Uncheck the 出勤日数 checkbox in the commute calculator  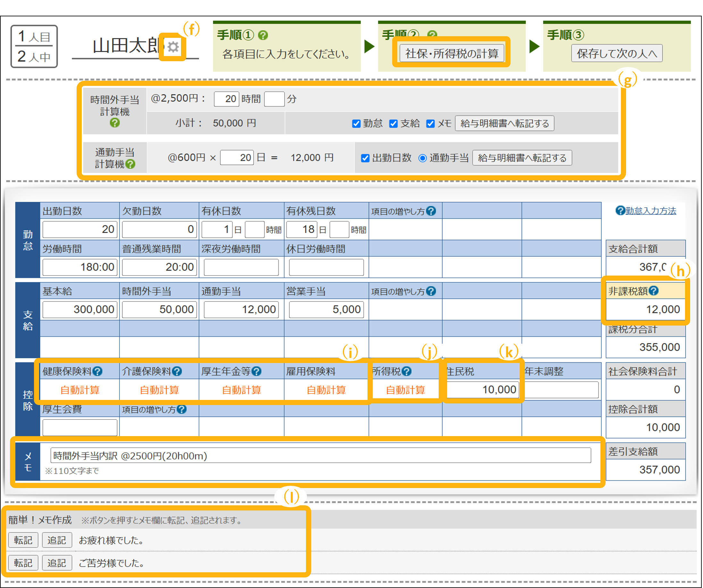tap(365, 158)
